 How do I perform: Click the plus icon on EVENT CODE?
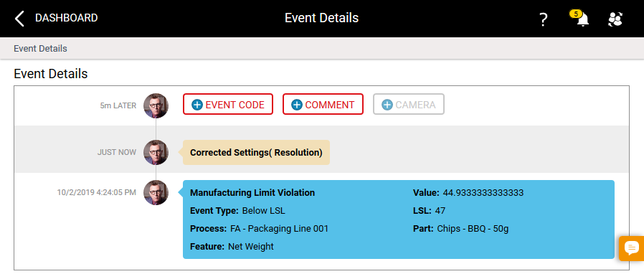[x=197, y=105]
